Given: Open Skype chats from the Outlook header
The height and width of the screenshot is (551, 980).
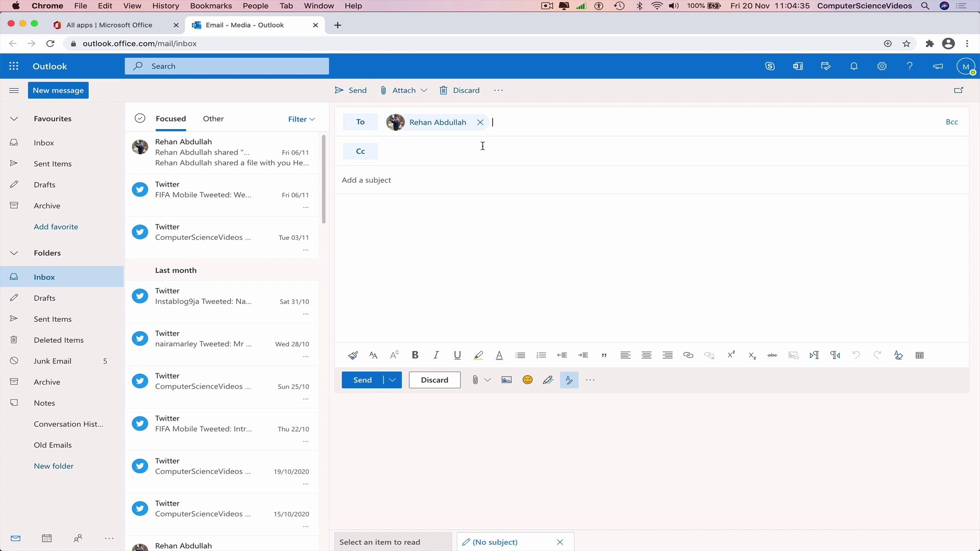Looking at the screenshot, I should (770, 66).
